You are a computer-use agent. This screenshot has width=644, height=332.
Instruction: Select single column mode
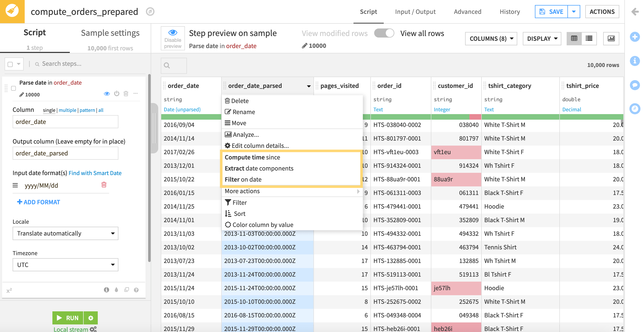49,110
